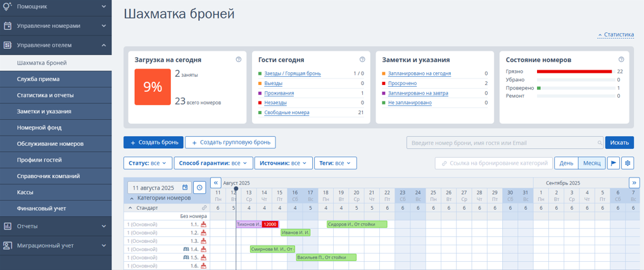Open Статистика и отчеты in the sidebar
This screenshot has width=644, height=270.
click(x=56, y=95)
